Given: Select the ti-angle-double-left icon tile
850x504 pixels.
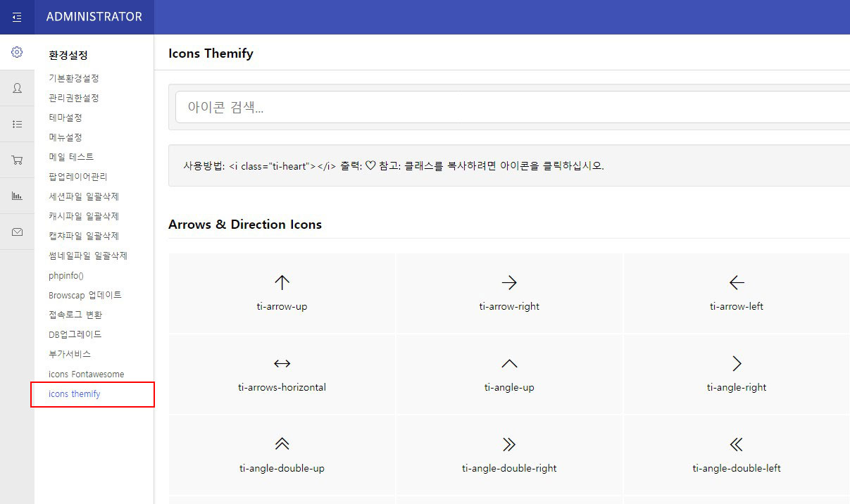Looking at the screenshot, I should (x=736, y=455).
